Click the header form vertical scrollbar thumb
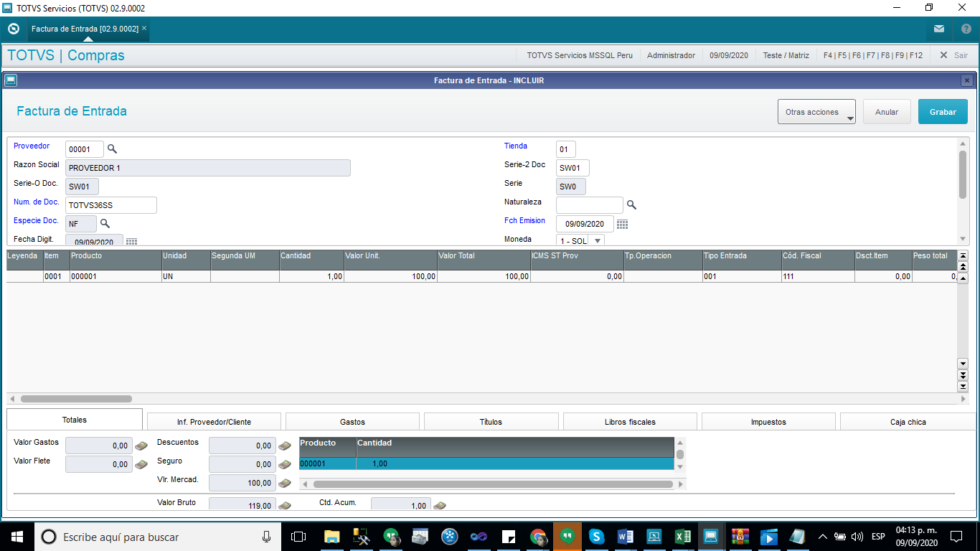 point(963,174)
